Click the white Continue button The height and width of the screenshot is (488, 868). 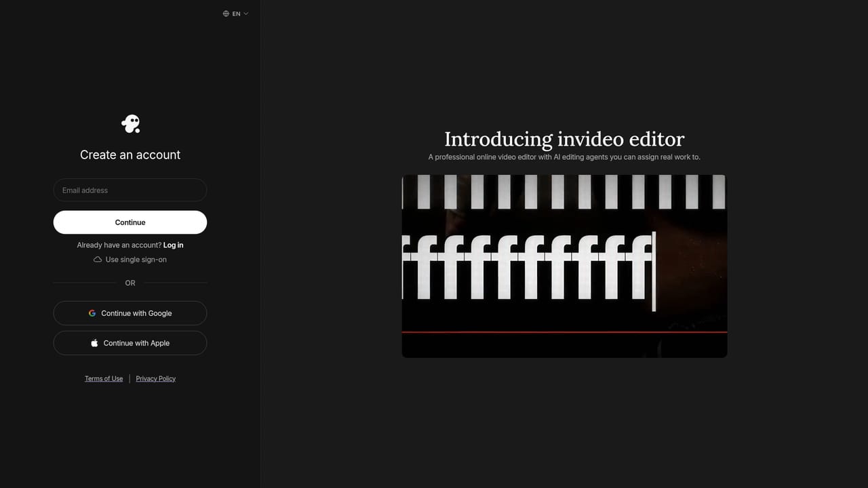coord(130,222)
